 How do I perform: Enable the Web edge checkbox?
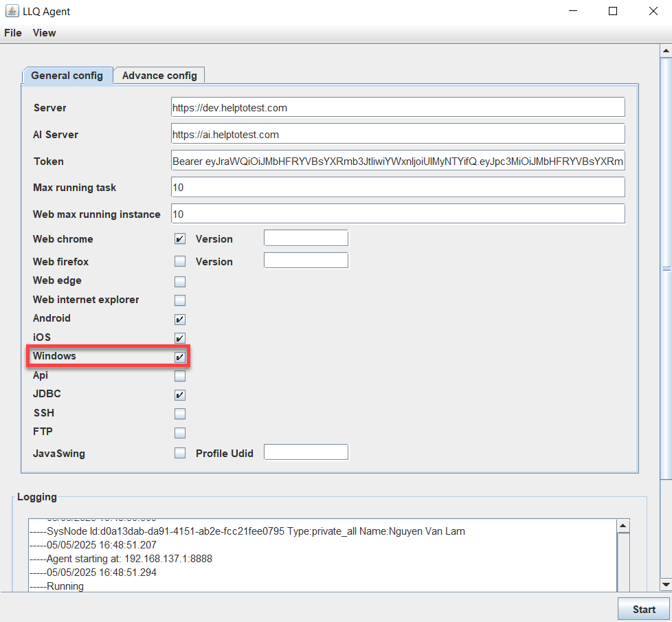(x=180, y=281)
